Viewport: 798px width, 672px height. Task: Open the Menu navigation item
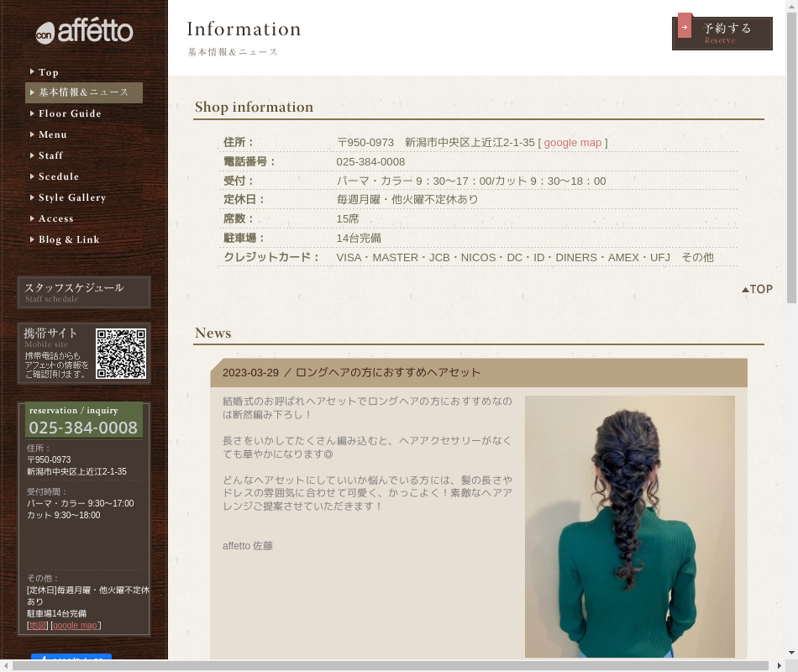point(52,134)
